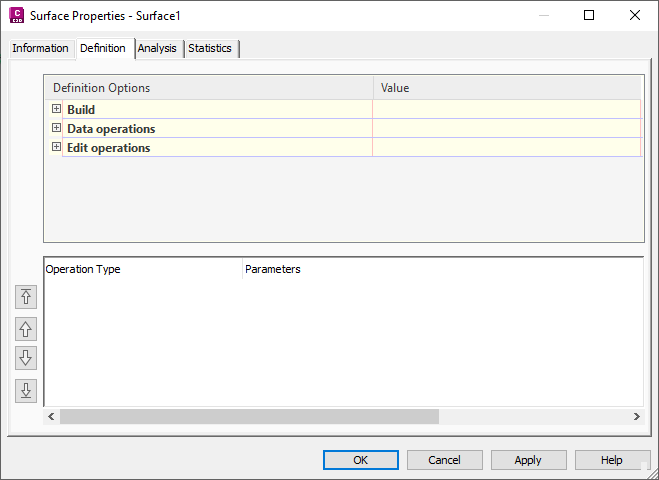This screenshot has height=480, width=659.
Task: Open the Analysis tab
Action: [158, 48]
